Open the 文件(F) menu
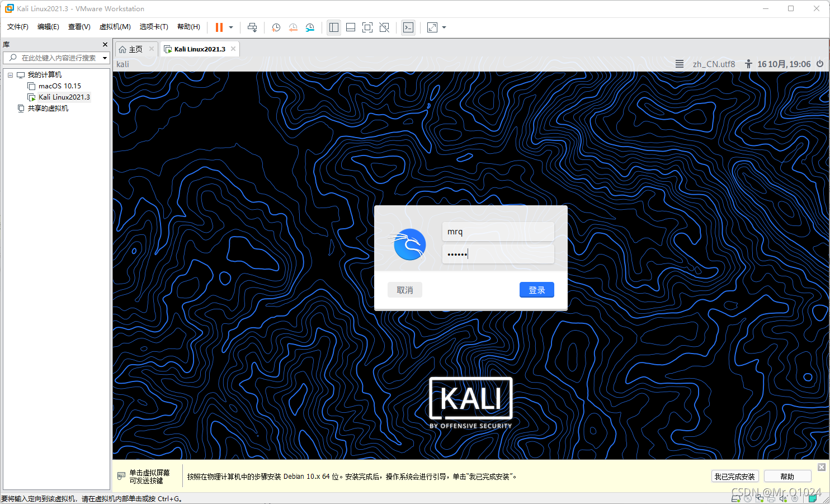 18,27
